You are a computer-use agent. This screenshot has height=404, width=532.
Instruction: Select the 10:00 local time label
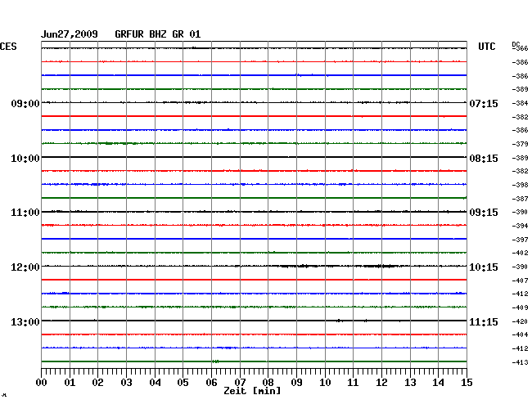pos(25,159)
